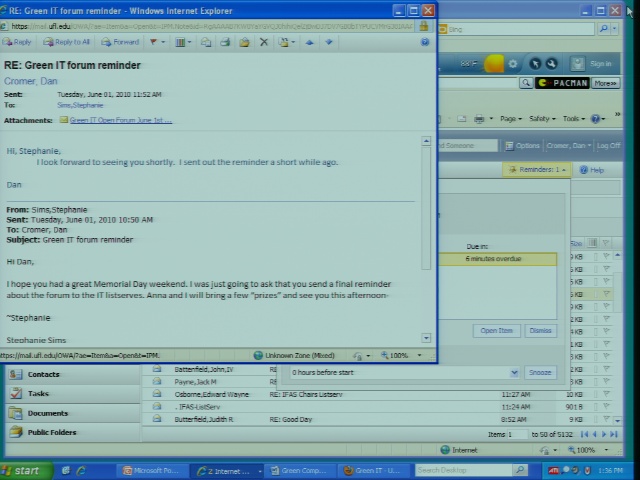The image size is (640, 480).
Task: Open the Safety menu in the browser
Action: [x=542, y=119]
